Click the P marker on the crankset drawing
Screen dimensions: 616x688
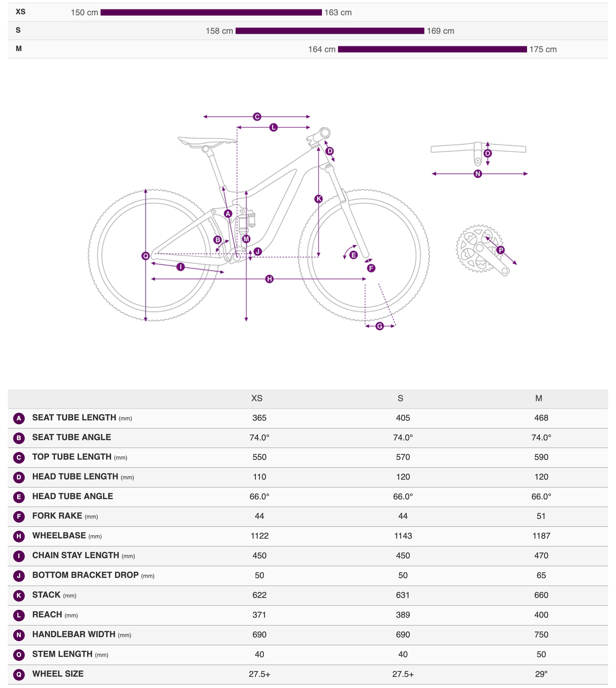(x=500, y=250)
